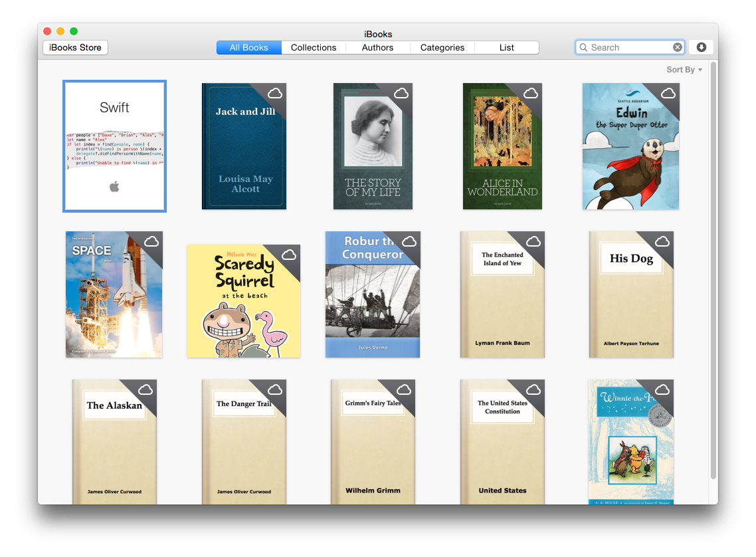Download Scaredy Squirrel via its cloud icon
756x557 pixels.
tap(289, 255)
